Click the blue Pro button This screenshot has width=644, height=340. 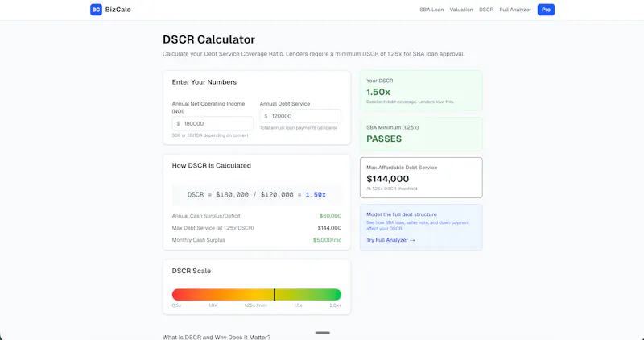(546, 10)
